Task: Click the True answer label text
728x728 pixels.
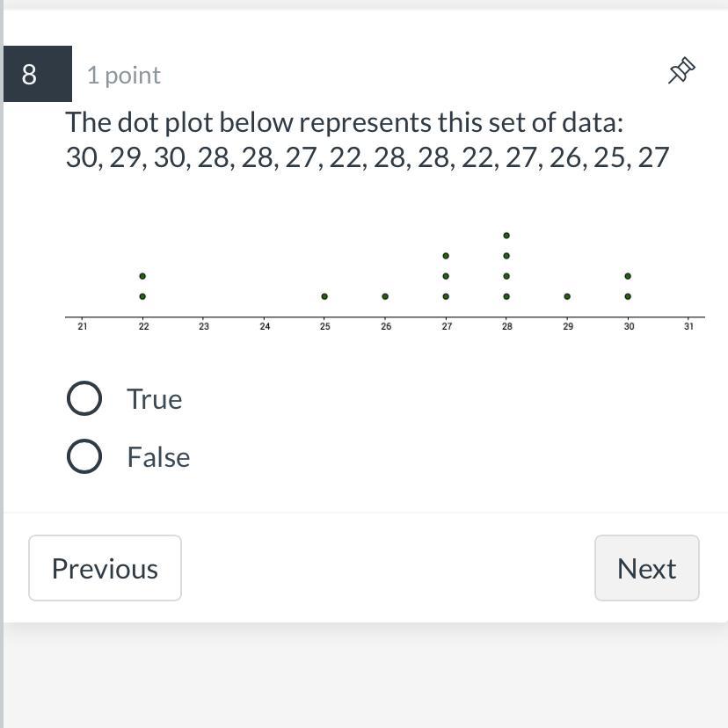Action: click(x=155, y=398)
